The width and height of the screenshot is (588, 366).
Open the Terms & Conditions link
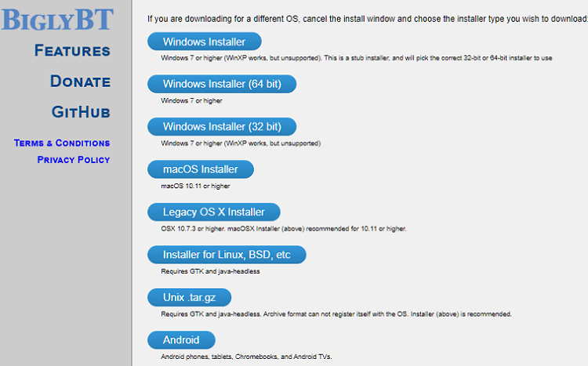coord(62,143)
